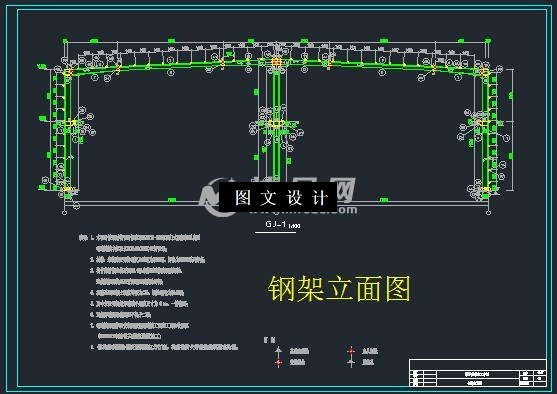Select the title block table at bottom-right
The image size is (557, 394).
pos(478,373)
